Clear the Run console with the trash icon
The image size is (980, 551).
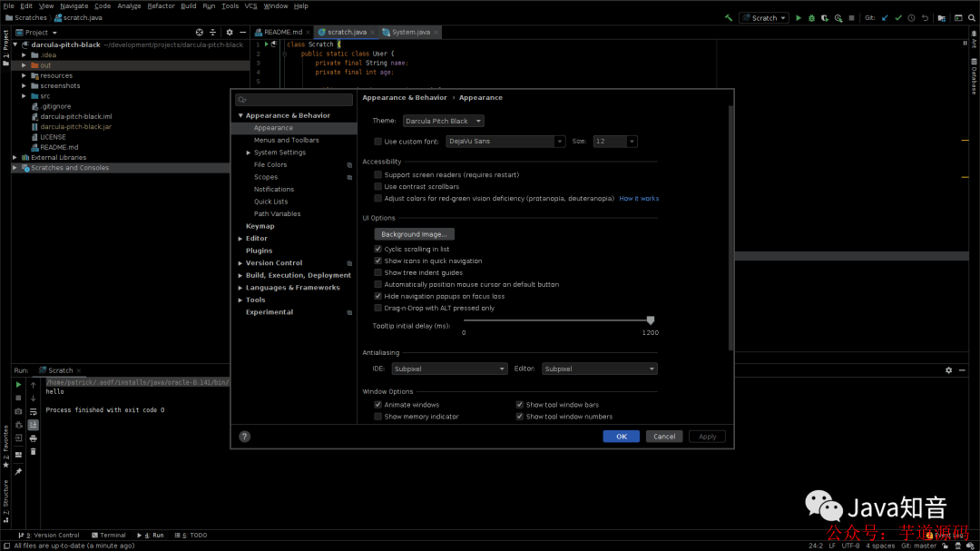pyautogui.click(x=34, y=451)
